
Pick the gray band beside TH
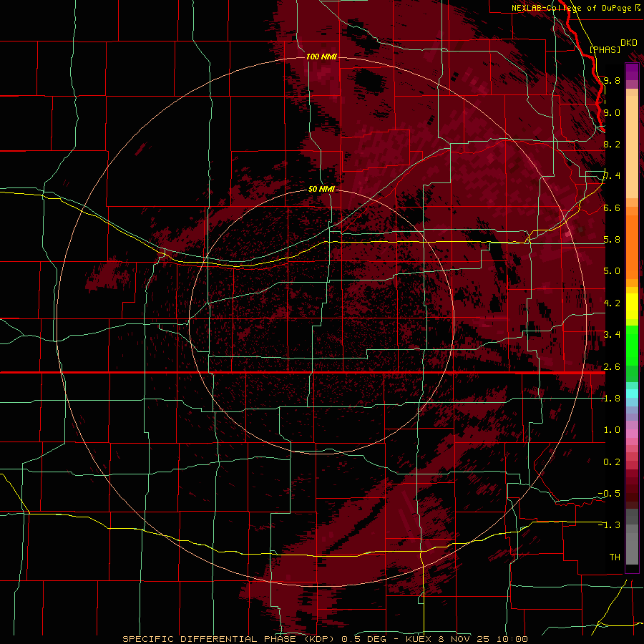point(632,549)
